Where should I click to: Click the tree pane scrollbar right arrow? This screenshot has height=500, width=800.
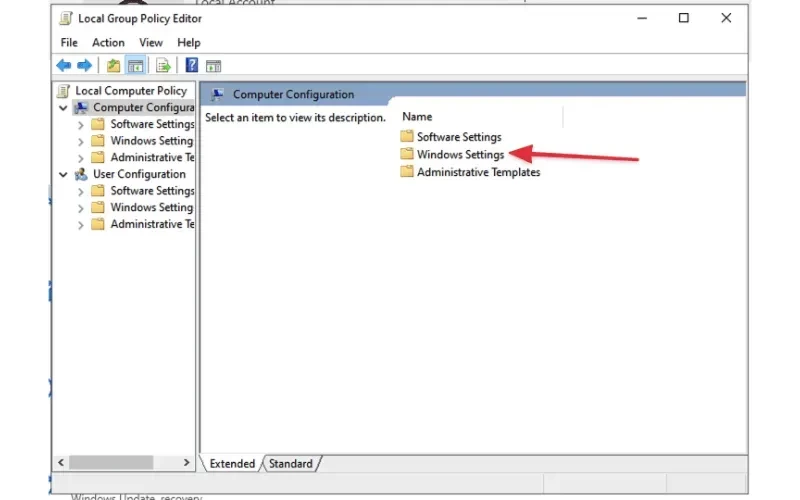pos(187,462)
